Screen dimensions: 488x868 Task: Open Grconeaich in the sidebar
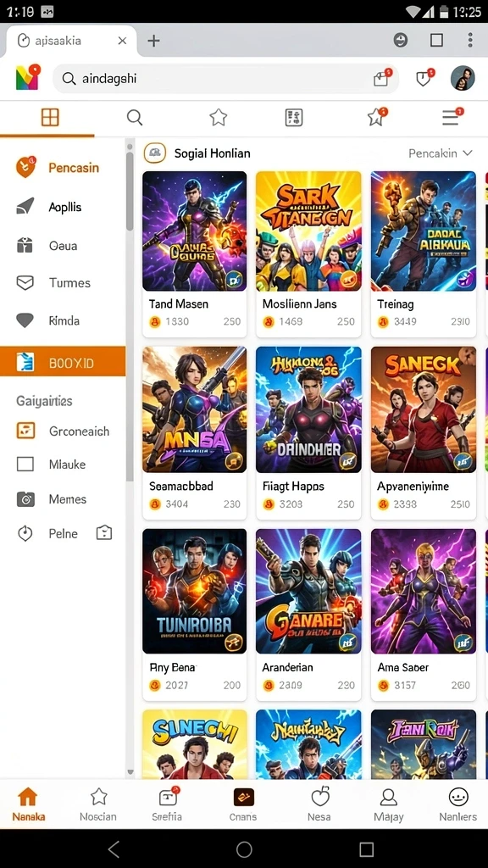[63, 431]
